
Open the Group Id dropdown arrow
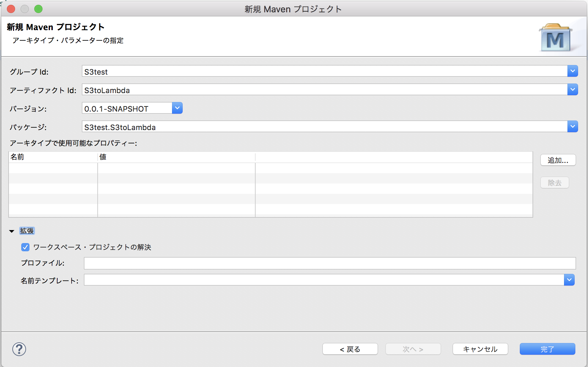coord(573,71)
